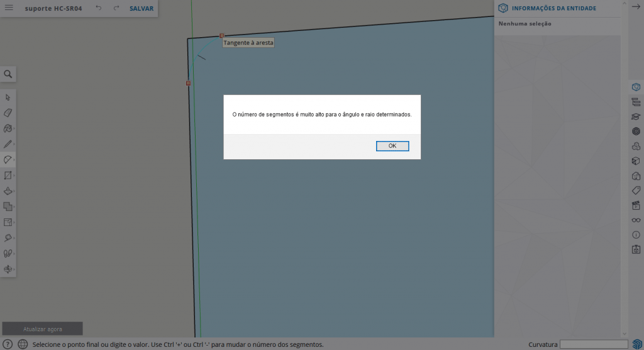This screenshot has height=350, width=644.
Task: Click the Atualizar agora button
Action: click(42, 329)
